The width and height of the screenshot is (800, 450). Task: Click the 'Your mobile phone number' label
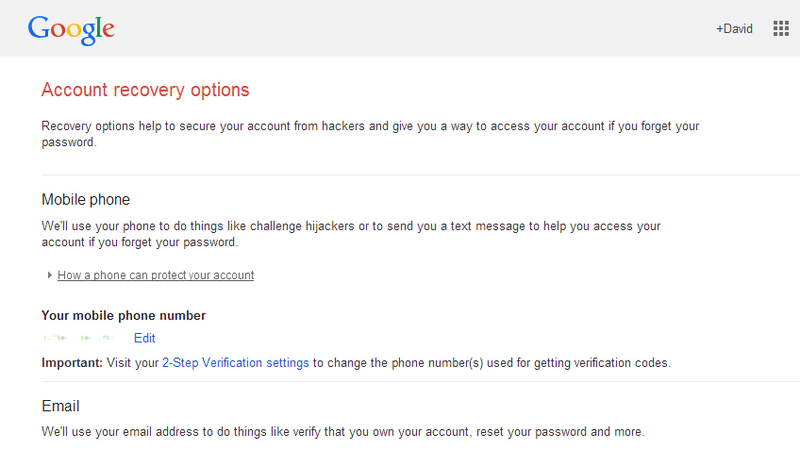pos(123,315)
